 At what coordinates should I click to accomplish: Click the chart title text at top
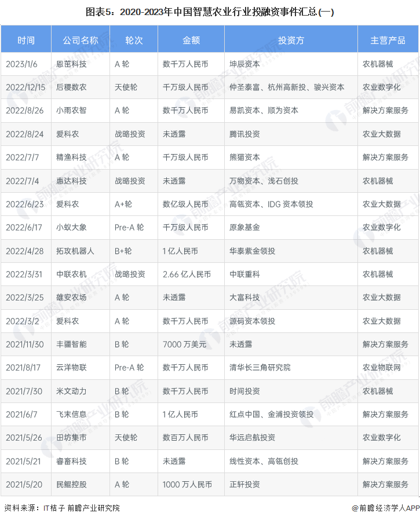coord(210,12)
